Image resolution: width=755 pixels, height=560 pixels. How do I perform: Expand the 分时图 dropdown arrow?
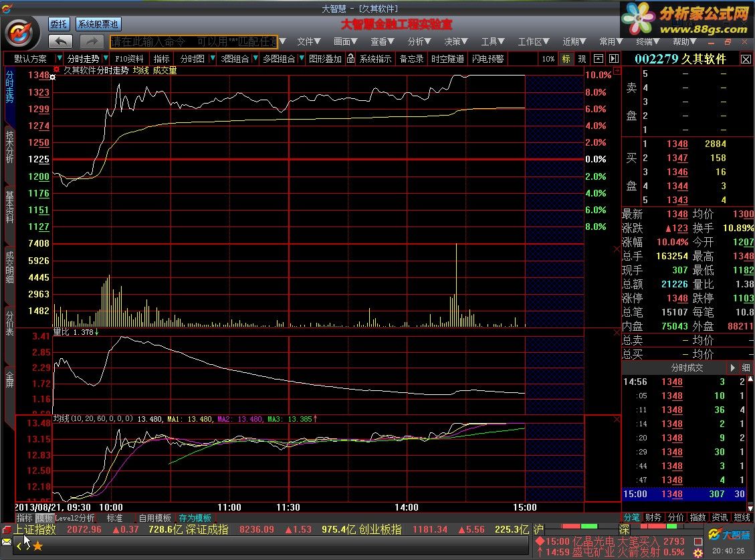pos(213,58)
